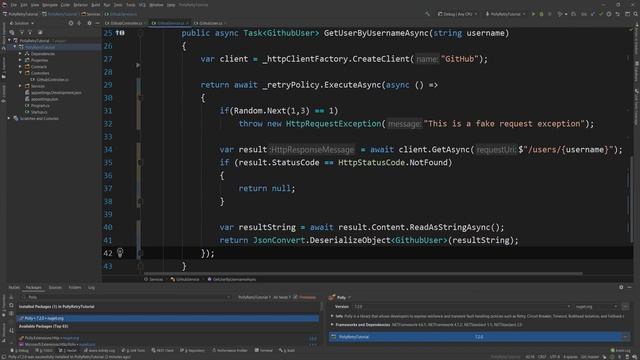
Task: Expand Scratches and Consoles node
Action: coord(9,118)
